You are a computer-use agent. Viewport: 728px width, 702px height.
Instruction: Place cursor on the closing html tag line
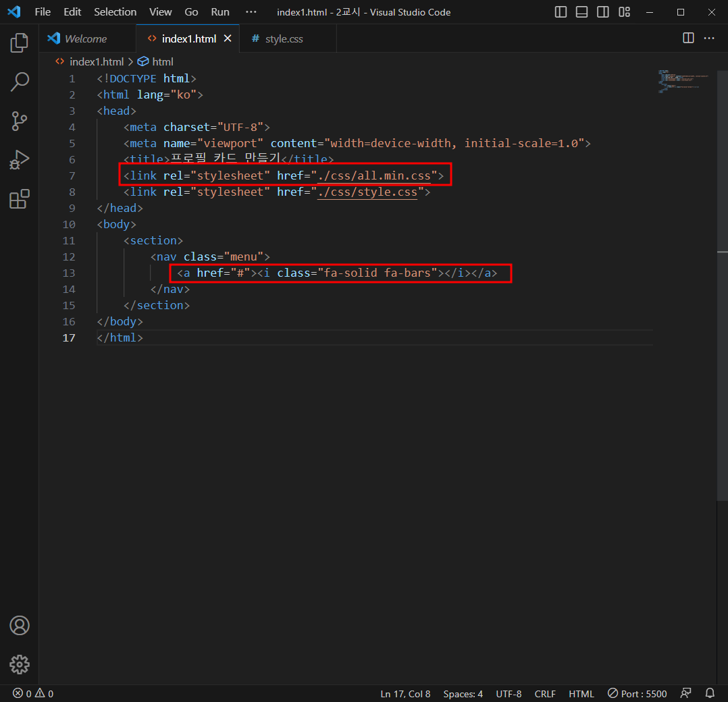tap(120, 337)
